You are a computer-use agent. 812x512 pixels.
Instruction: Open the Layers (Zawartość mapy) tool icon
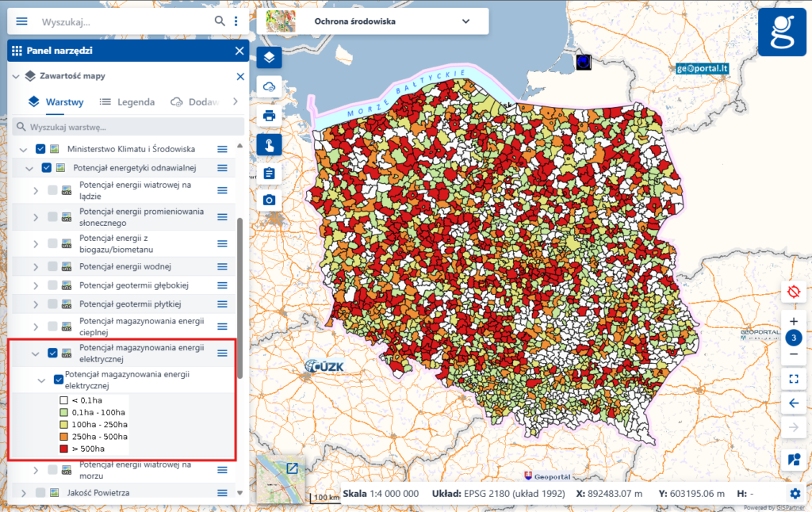point(269,57)
